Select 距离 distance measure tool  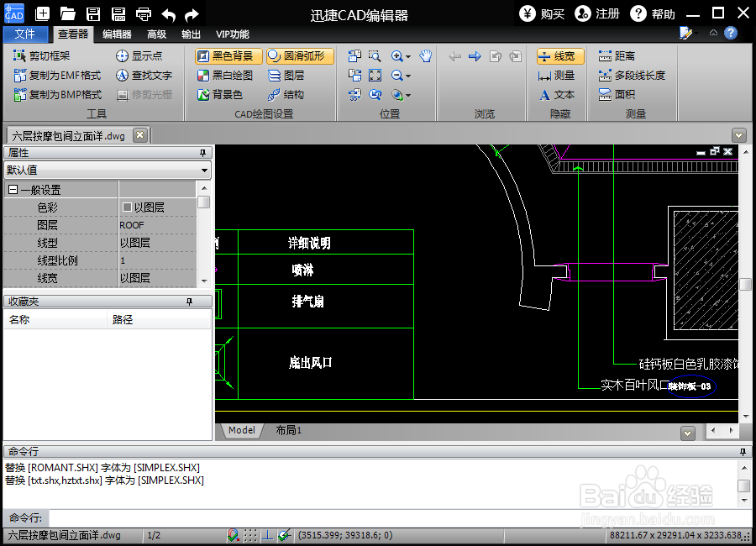click(x=617, y=56)
